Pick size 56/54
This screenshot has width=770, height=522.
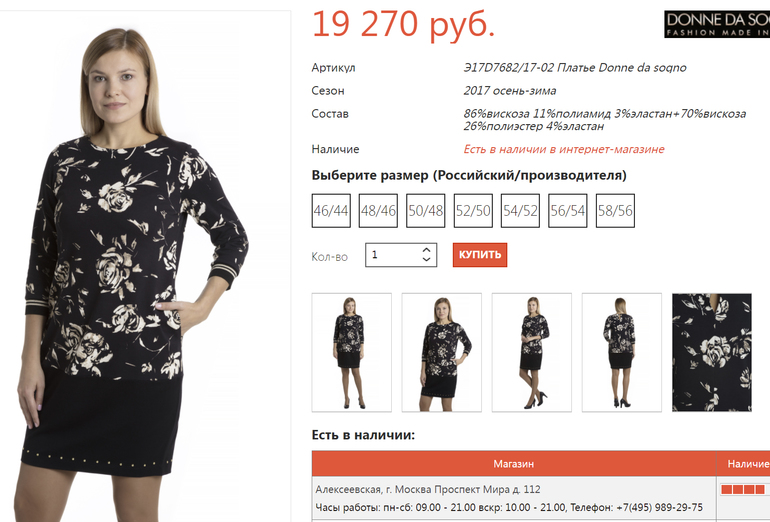point(568,211)
